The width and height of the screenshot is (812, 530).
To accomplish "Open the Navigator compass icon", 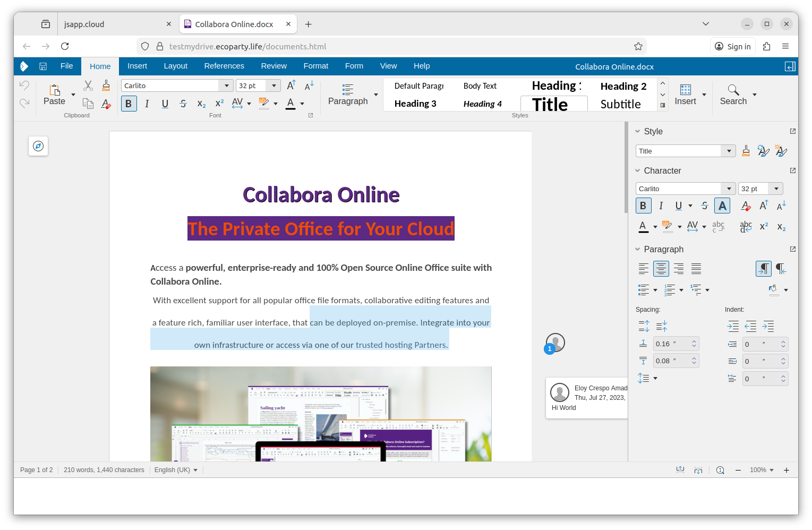I will 38,146.
